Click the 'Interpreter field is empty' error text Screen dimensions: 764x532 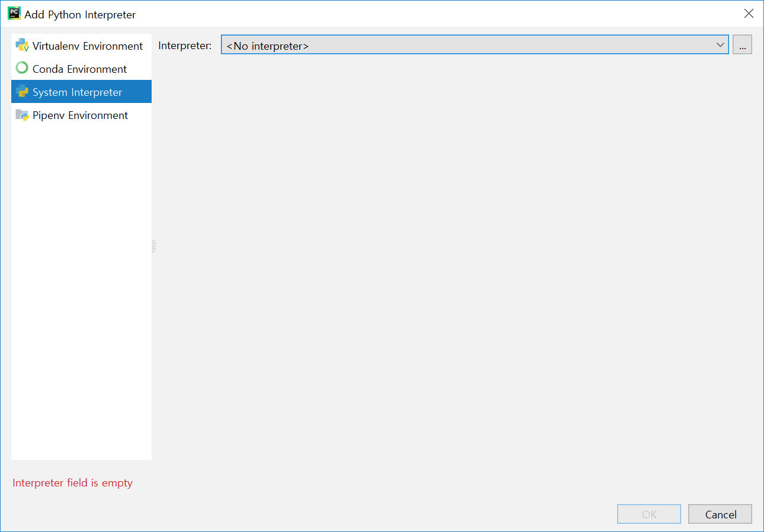72,483
